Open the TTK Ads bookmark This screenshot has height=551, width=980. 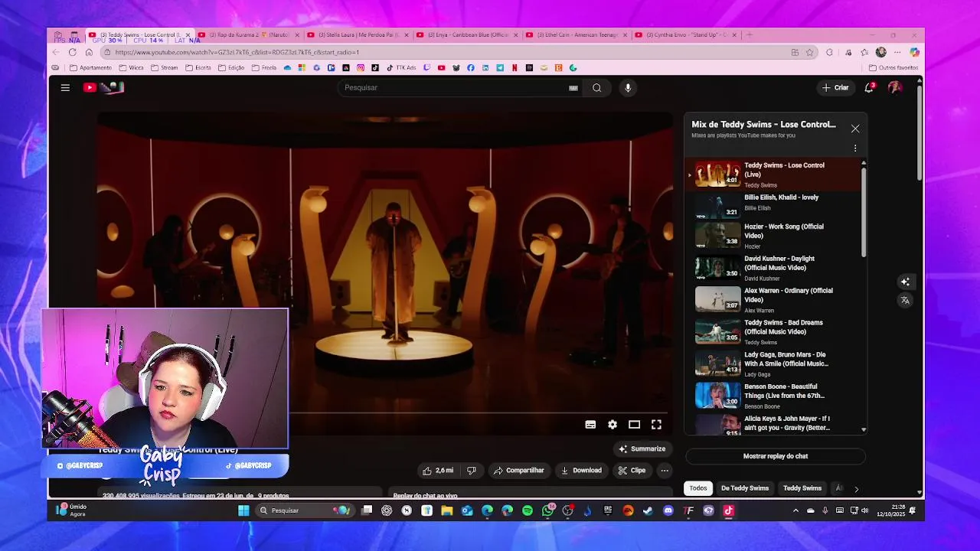(x=401, y=67)
